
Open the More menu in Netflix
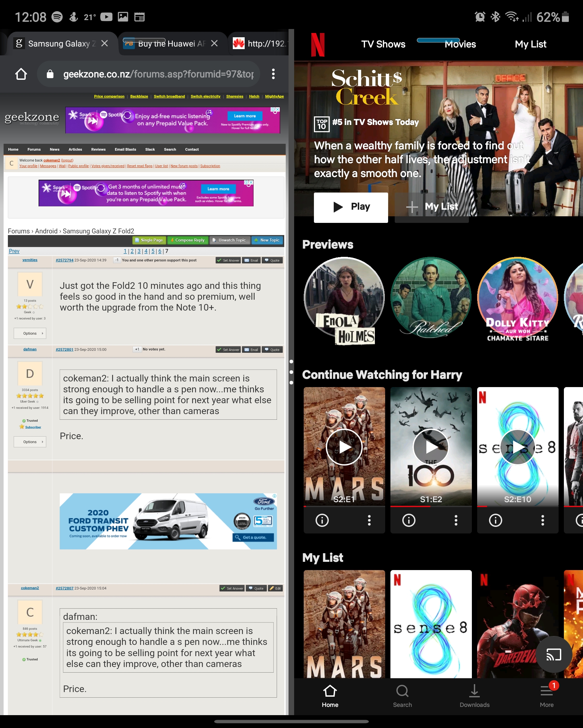point(546,696)
